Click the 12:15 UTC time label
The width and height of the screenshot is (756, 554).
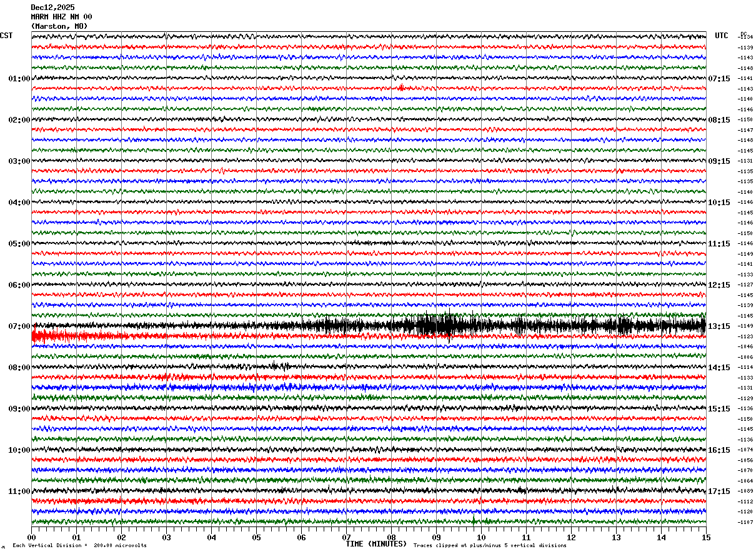pyautogui.click(x=719, y=285)
